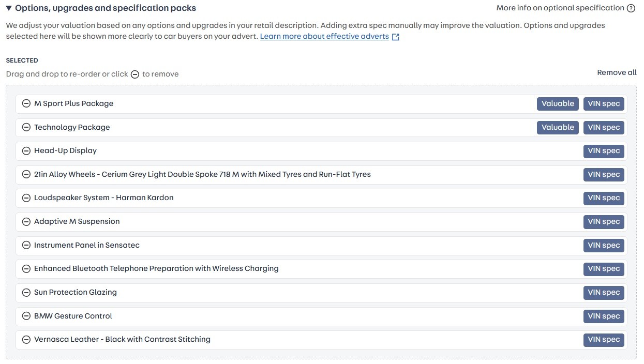644x364 pixels.
Task: Open Learn more about effective adverts
Action: [x=324, y=37]
